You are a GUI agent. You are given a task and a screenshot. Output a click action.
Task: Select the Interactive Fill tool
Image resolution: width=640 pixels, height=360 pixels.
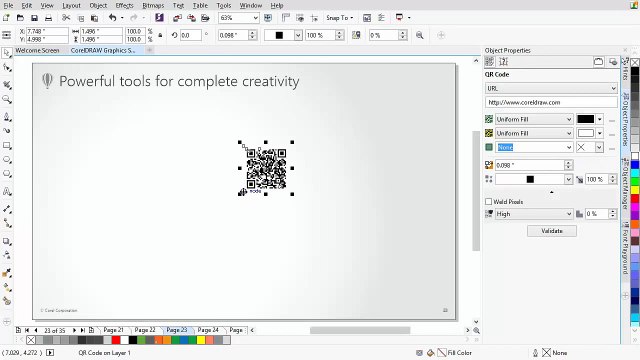click(7, 287)
